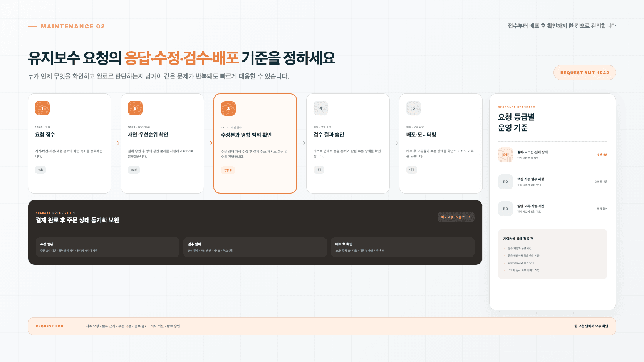Screen dimensions: 644x362
Task: Click the REQUEST #MT-1042 pill button
Action: click(585, 73)
